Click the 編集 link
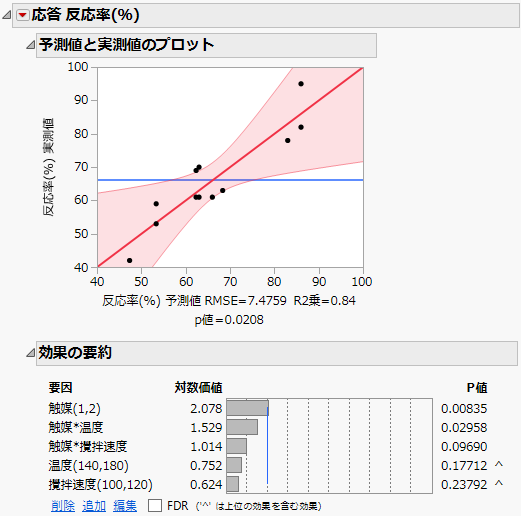The height and width of the screenshot is (516, 521). [125, 506]
